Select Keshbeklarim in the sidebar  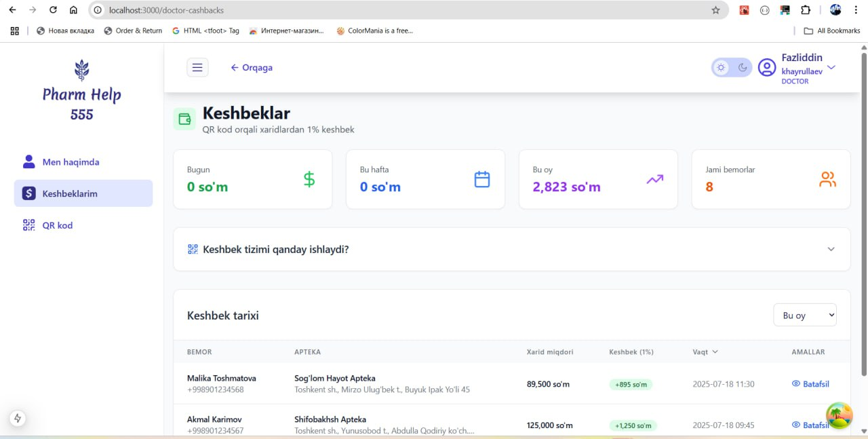(x=83, y=193)
